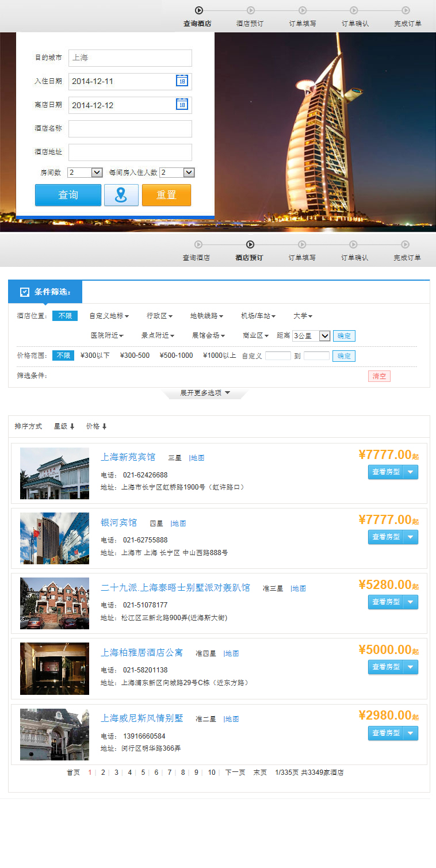This screenshot has width=436, height=868.
Task: Expand the 地铁线路 filter menu
Action: tap(206, 316)
